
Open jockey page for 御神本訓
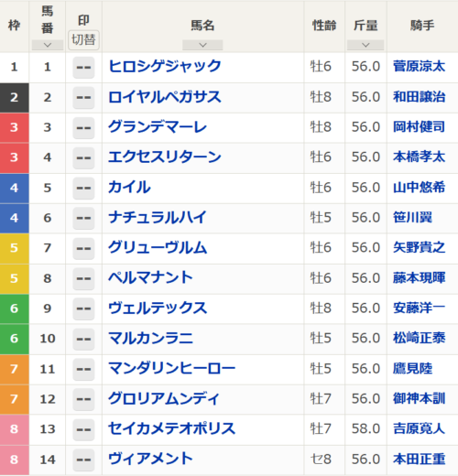pyautogui.click(x=419, y=398)
